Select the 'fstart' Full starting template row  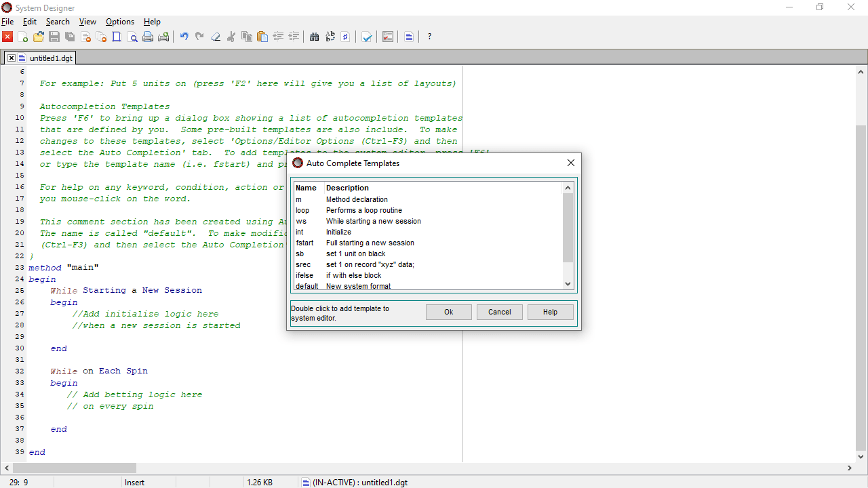click(x=429, y=243)
